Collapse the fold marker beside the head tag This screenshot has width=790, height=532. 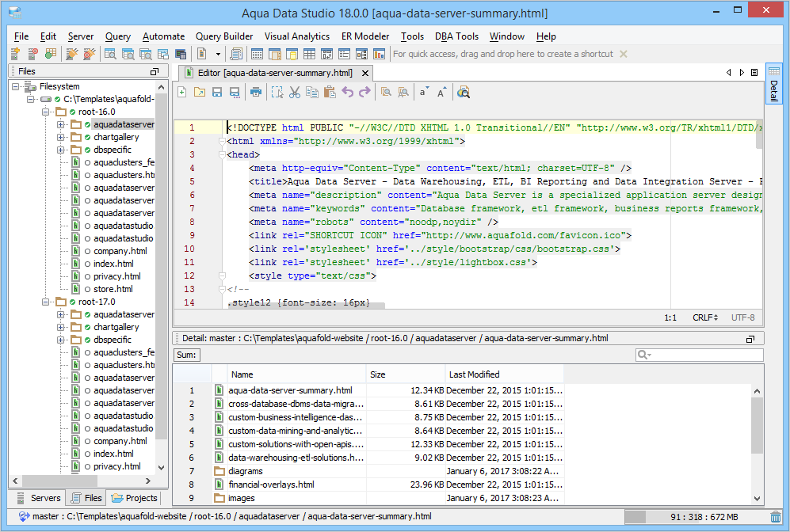[222, 155]
